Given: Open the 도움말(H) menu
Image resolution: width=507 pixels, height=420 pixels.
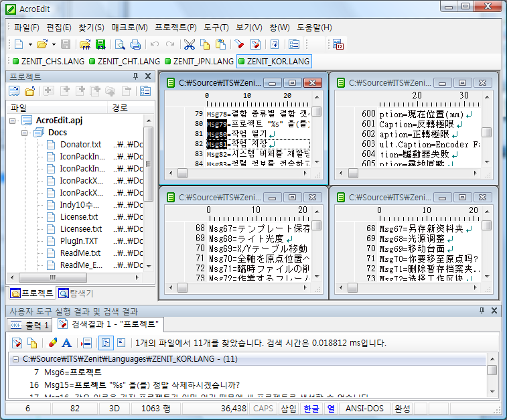Looking at the screenshot, I should [314, 28].
